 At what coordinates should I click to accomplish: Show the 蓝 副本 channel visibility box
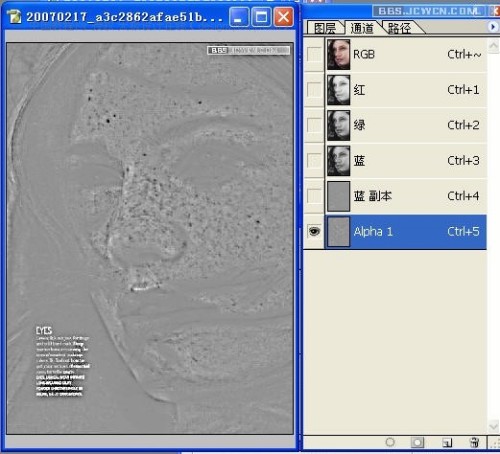click(x=314, y=196)
